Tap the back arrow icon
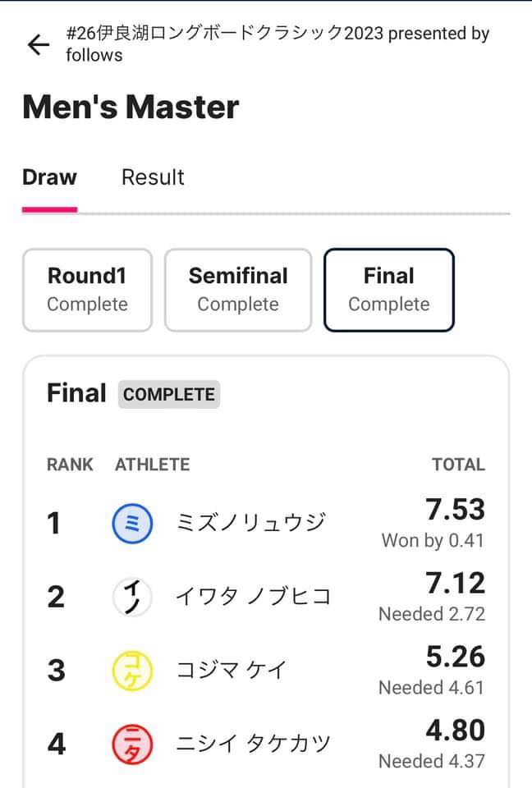532x788 pixels. click(x=39, y=44)
